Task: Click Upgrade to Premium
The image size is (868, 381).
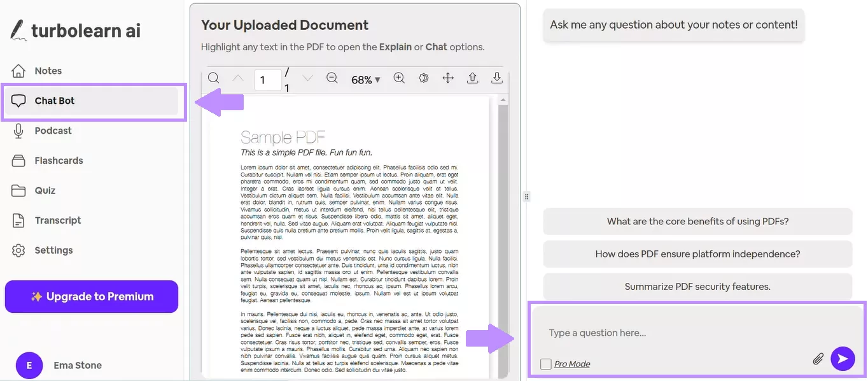Action: 91,296
